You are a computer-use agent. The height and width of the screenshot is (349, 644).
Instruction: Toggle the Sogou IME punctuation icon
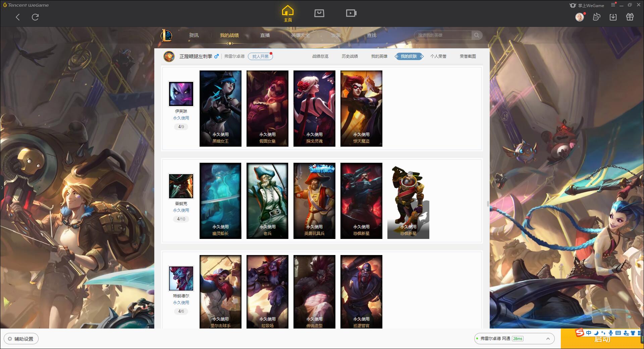point(603,333)
